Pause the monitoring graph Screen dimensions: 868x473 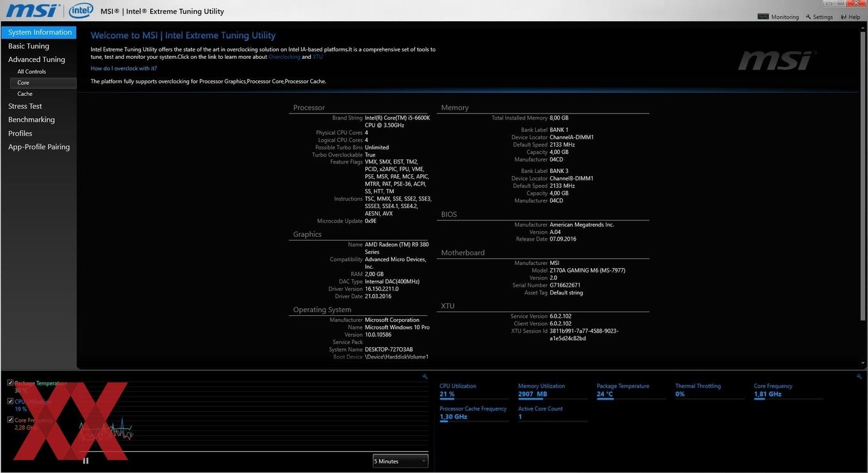(x=86, y=460)
